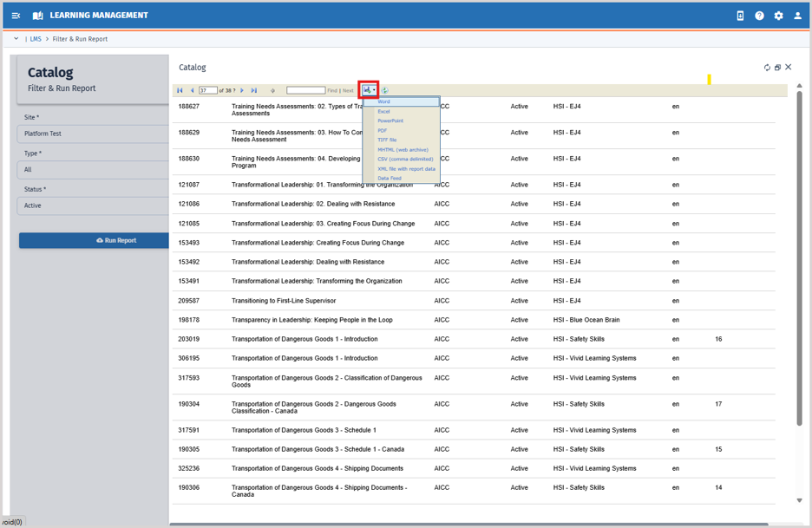Select 'Transformational Leadership: 02. Dealing with Resistance'
This screenshot has height=528, width=812.
pos(313,204)
